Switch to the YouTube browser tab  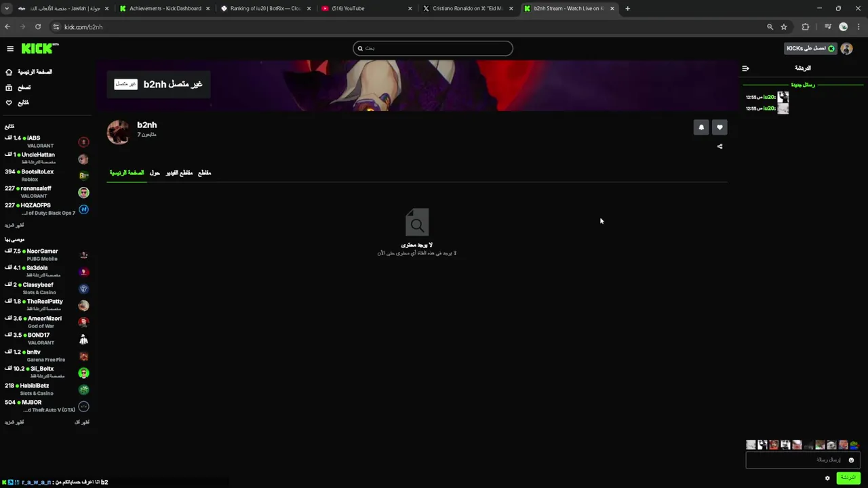366,9
